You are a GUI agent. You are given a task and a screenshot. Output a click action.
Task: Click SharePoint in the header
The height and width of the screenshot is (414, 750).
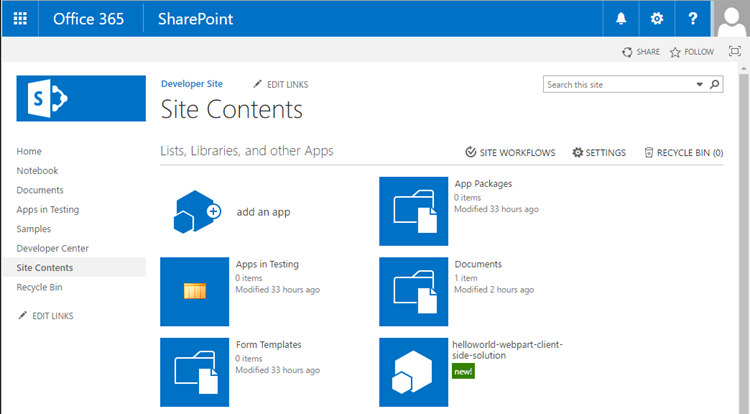coord(196,19)
